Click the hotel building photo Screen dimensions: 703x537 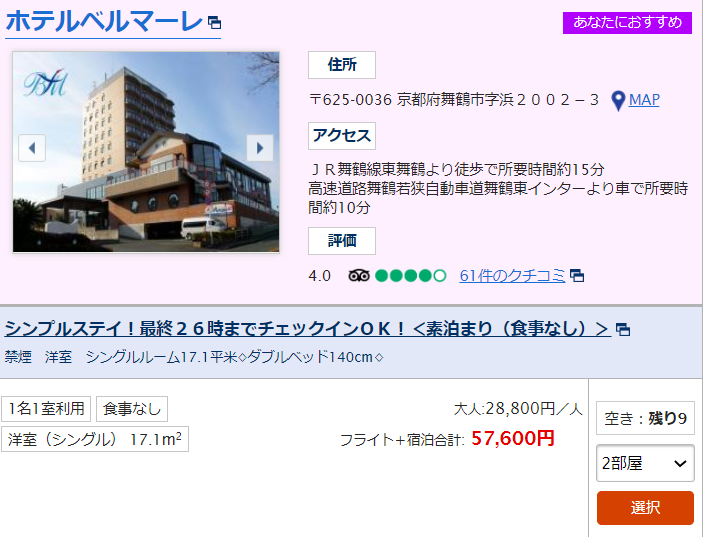click(x=146, y=152)
